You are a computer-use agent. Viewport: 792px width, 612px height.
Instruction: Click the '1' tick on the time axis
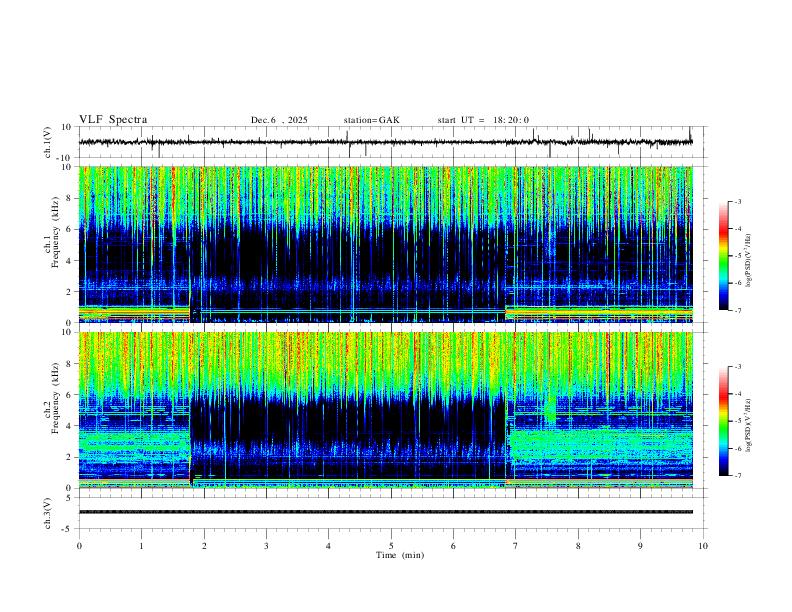tap(141, 546)
